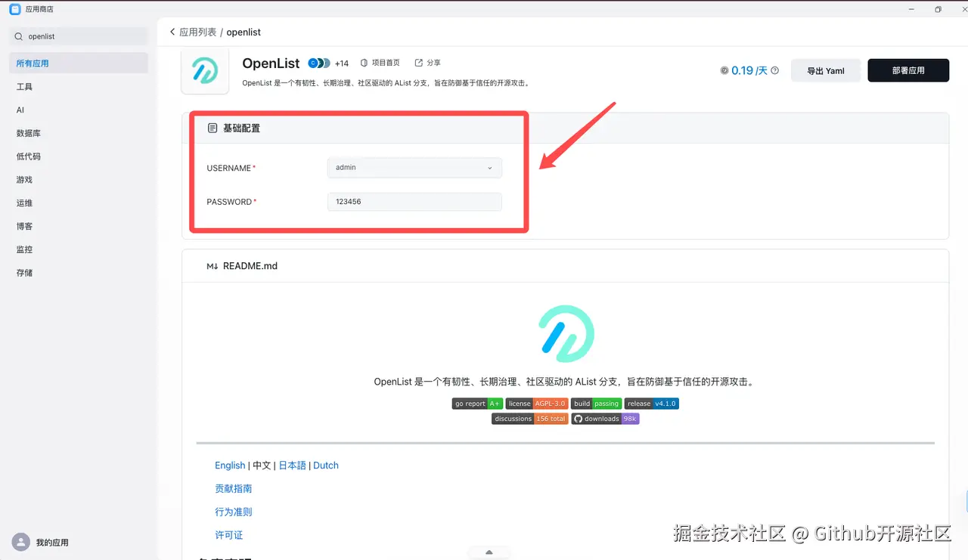Image resolution: width=968 pixels, height=560 pixels.
Task: Click the release v4.1.0 badge
Action: point(652,404)
